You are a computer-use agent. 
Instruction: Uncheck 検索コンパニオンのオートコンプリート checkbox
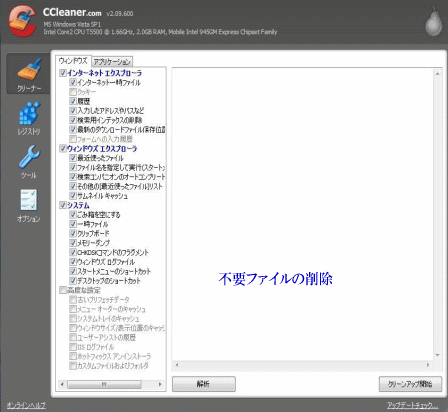[x=73, y=176]
